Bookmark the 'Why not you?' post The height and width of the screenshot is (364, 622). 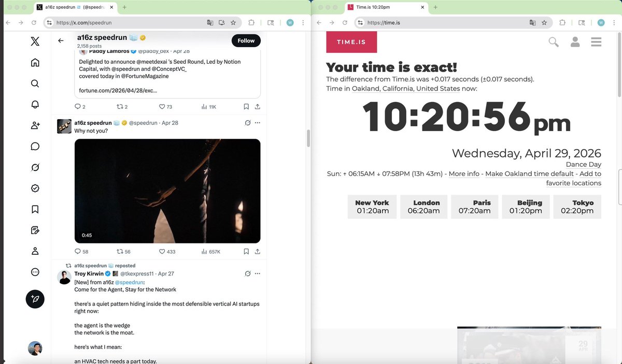246,252
